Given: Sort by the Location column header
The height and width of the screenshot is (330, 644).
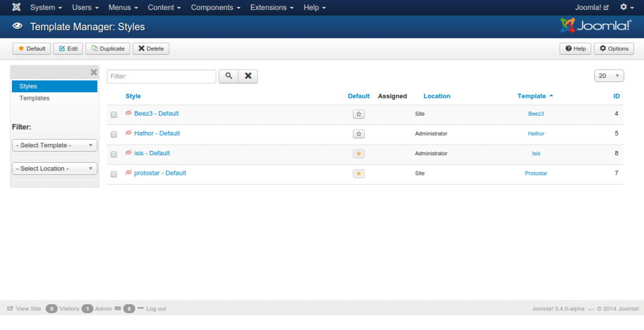Looking at the screenshot, I should pos(437,96).
